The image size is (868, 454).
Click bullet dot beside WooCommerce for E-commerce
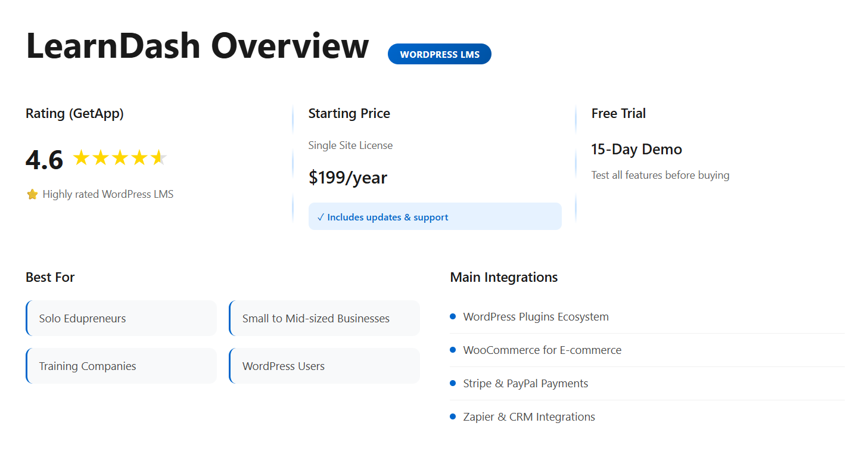click(453, 350)
